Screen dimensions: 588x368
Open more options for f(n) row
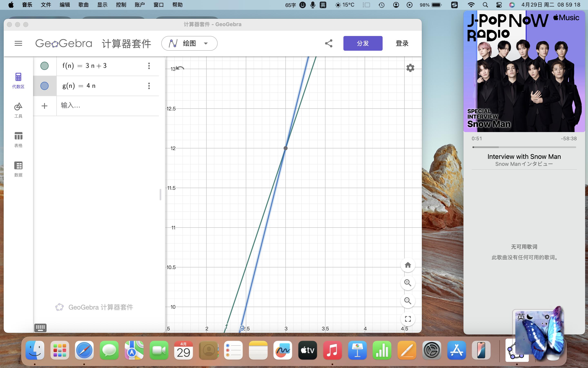click(149, 66)
